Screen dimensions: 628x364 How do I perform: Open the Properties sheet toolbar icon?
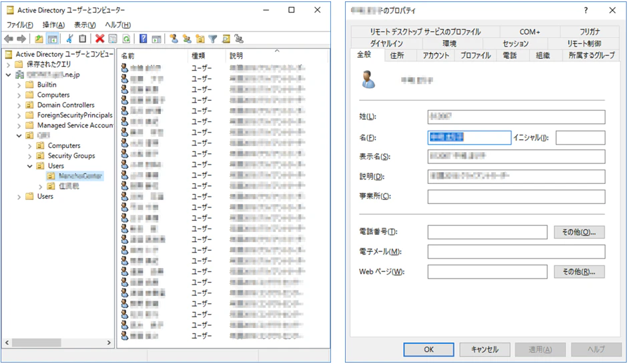click(x=113, y=39)
